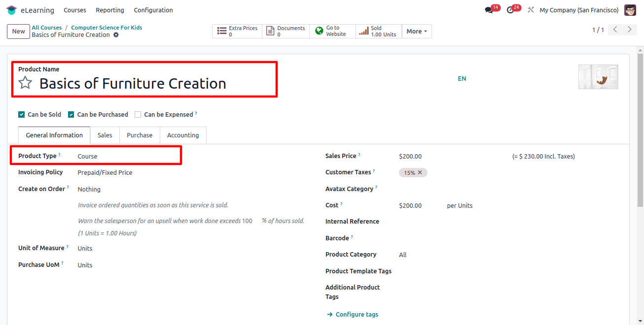The image size is (644, 325).
Task: Toggle the Can be Sold checkbox
Action: pos(21,114)
